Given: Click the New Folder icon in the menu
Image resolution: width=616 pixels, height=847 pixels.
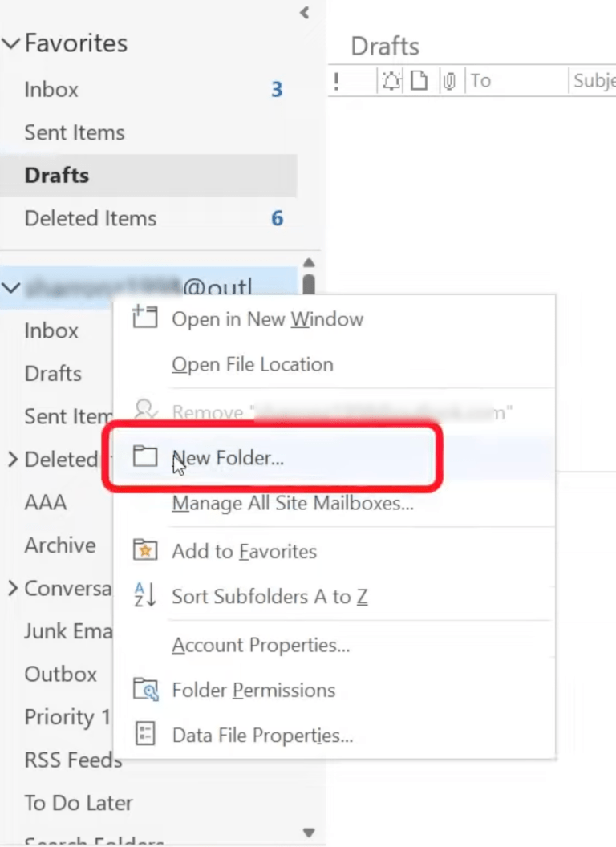Looking at the screenshot, I should tap(145, 456).
